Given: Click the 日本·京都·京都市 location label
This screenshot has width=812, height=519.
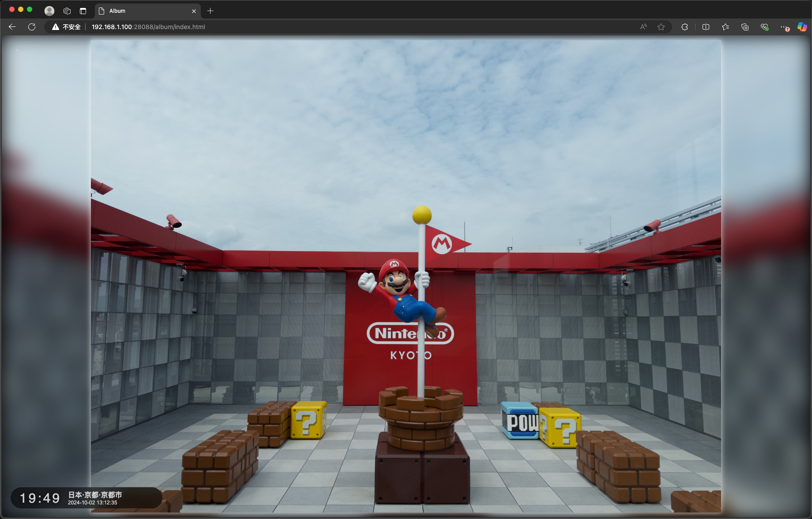Looking at the screenshot, I should click(95, 495).
